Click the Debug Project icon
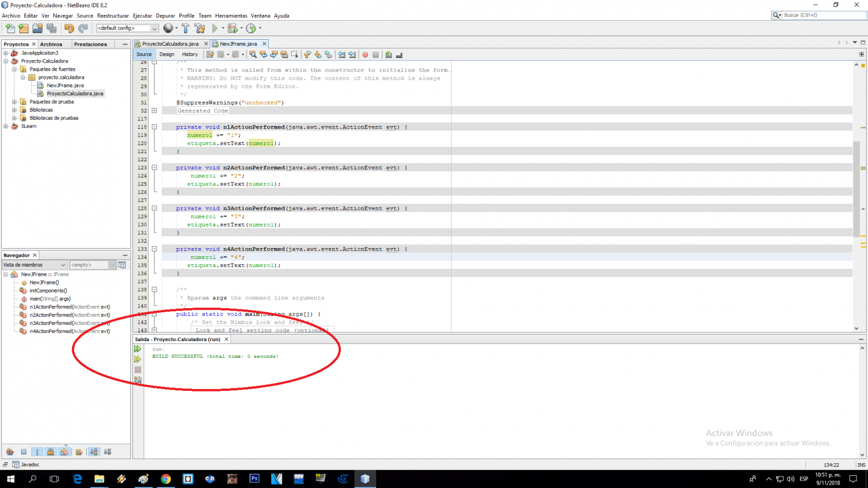 pyautogui.click(x=232, y=28)
